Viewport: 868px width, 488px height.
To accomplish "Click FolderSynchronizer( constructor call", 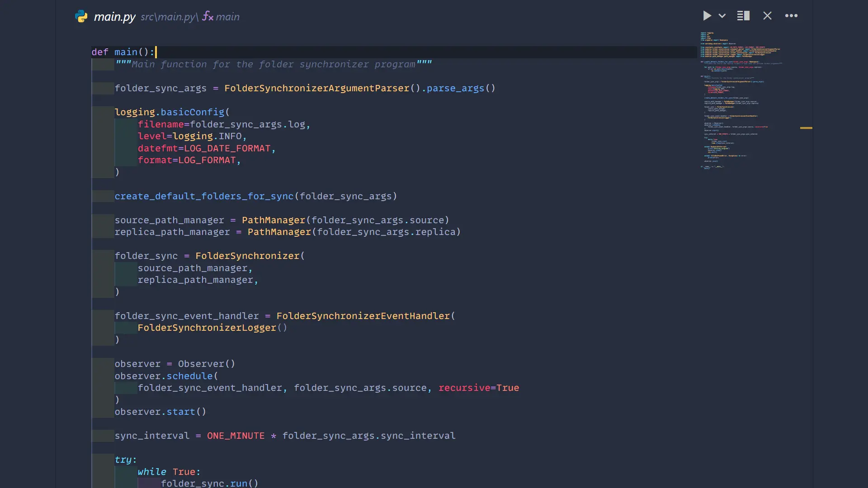I will [x=250, y=256].
